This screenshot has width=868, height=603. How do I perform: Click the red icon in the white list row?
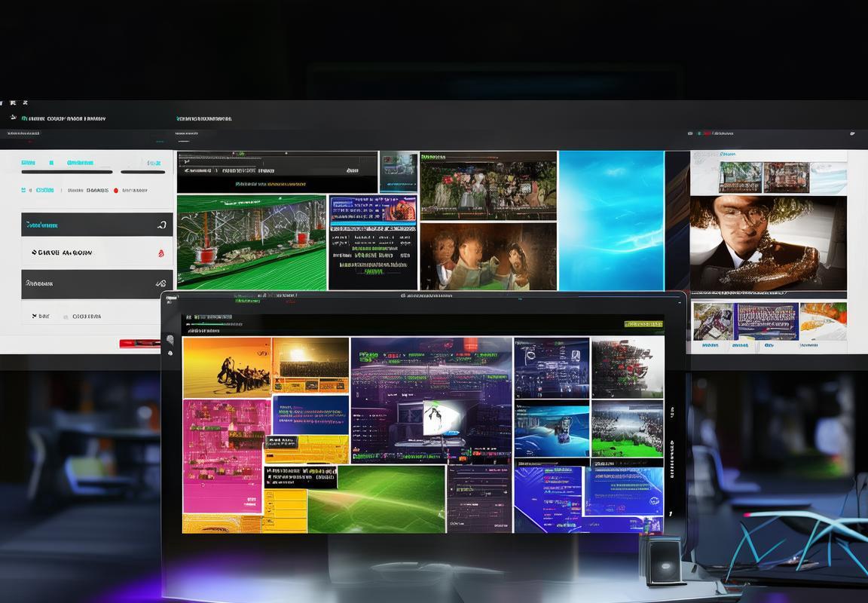coord(161,253)
